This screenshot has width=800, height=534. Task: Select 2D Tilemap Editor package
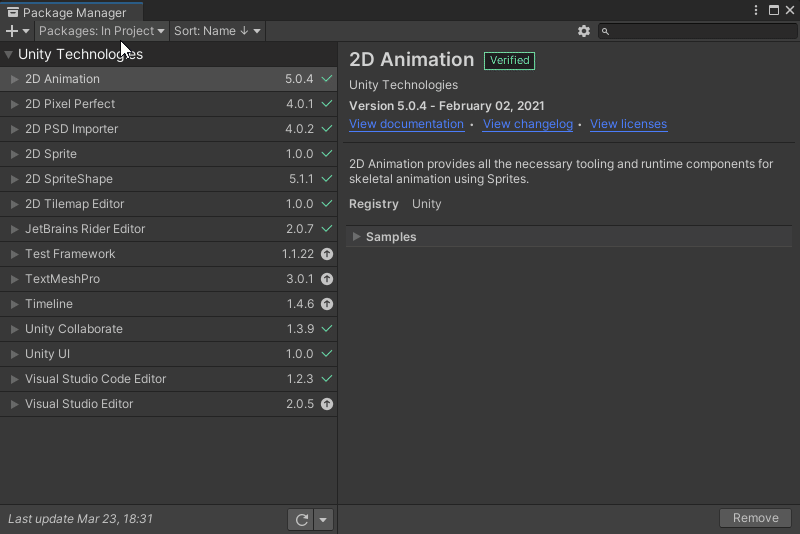168,204
